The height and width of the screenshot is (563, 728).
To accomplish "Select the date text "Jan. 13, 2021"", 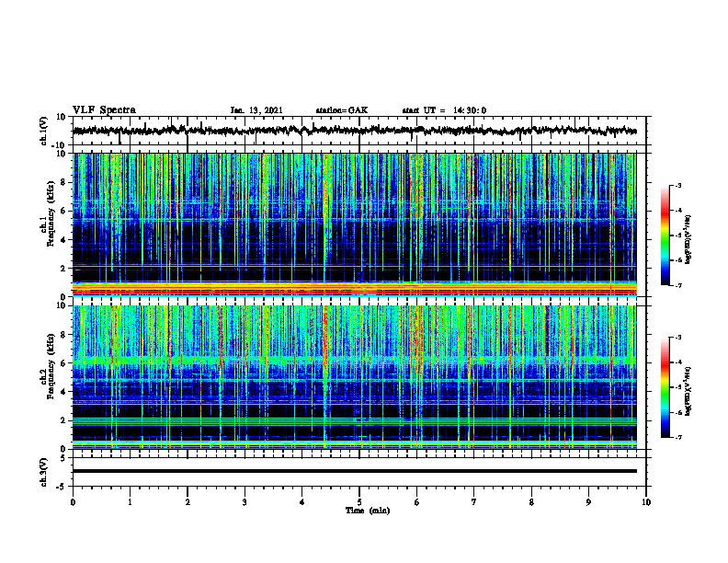I will [x=256, y=110].
